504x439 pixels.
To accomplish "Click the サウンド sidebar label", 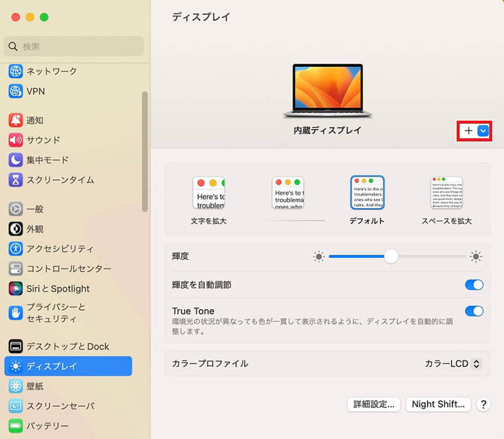I will coord(44,140).
